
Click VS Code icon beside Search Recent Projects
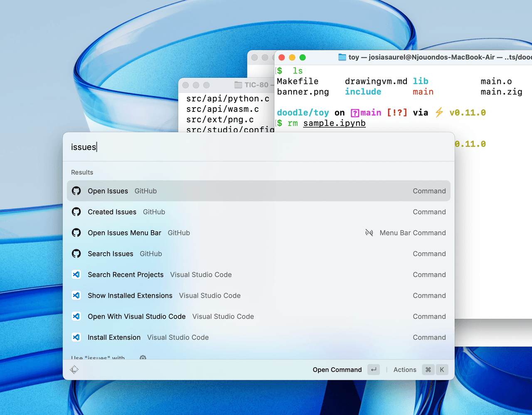pos(76,274)
